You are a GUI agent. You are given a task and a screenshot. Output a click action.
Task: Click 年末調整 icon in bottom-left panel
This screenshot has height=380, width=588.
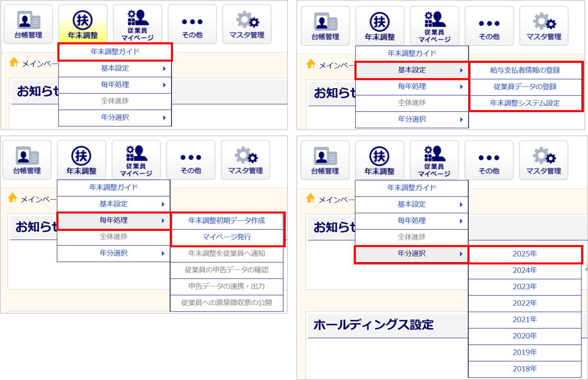pos(81,160)
